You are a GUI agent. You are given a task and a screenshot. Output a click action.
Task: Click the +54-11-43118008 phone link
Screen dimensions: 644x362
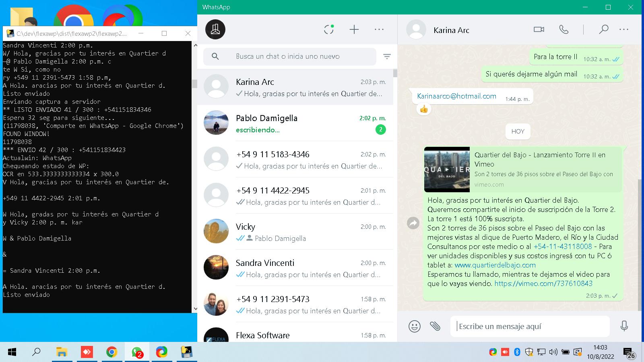pyautogui.click(x=563, y=247)
